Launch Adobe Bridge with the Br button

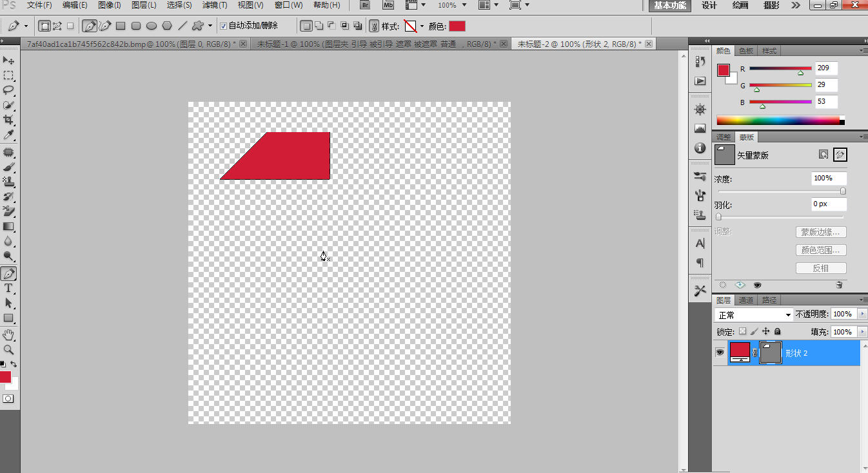point(365,5)
